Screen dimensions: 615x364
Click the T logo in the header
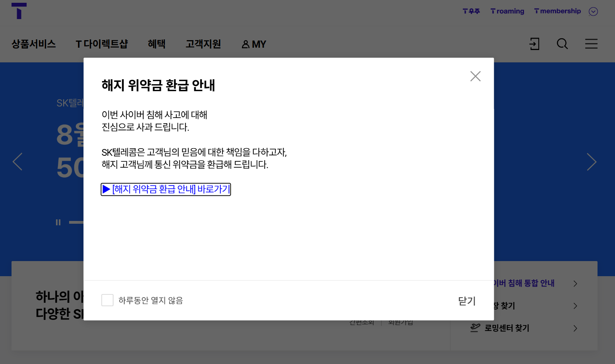tap(19, 11)
